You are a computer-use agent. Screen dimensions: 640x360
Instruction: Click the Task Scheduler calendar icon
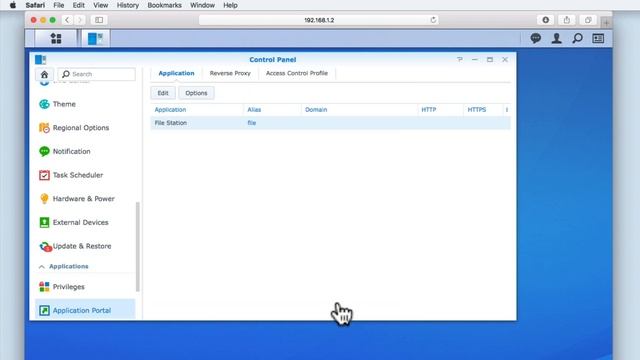point(44,175)
